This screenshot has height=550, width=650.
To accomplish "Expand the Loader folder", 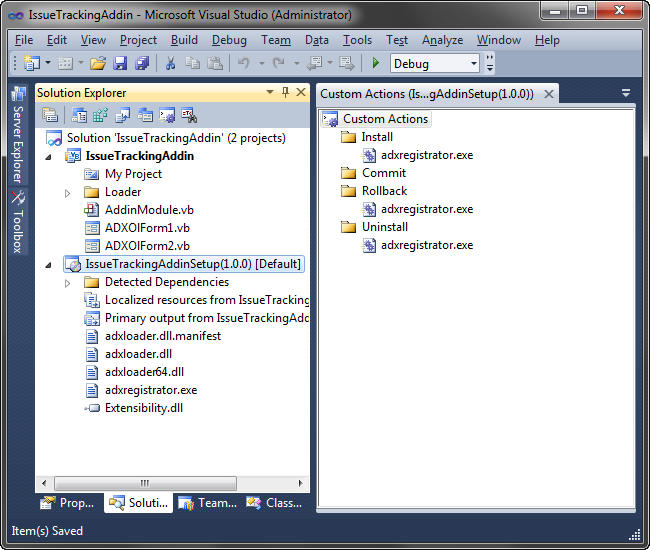I will pos(68,193).
